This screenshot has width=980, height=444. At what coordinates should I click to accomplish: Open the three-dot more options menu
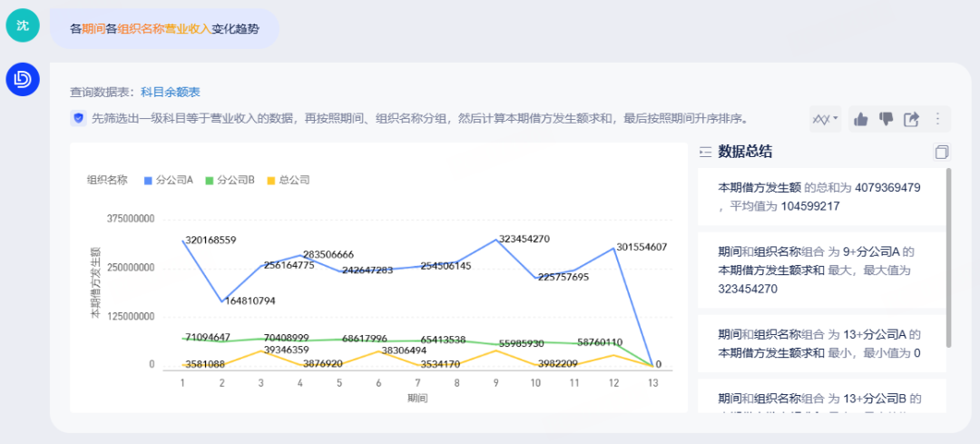click(x=936, y=119)
